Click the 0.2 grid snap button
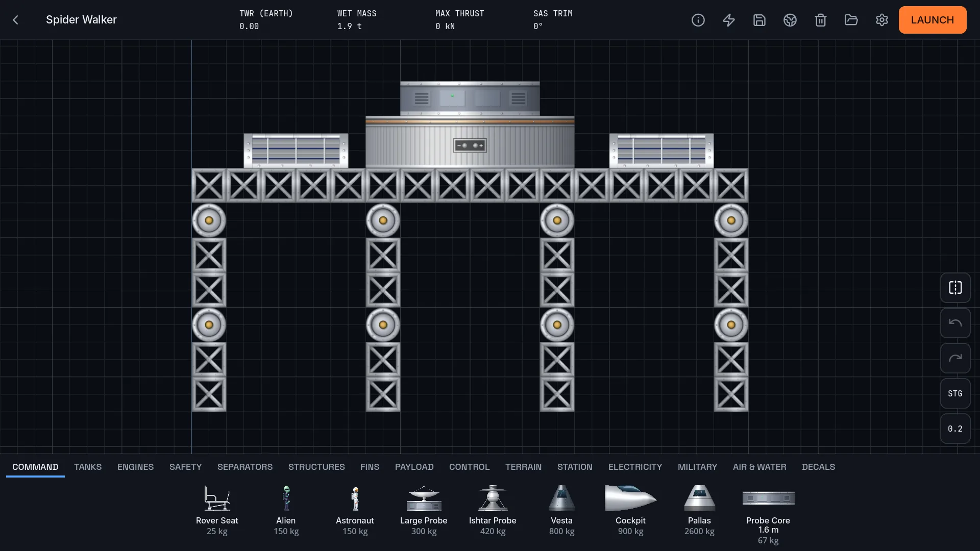Screen dimensions: 980x551 point(955,429)
